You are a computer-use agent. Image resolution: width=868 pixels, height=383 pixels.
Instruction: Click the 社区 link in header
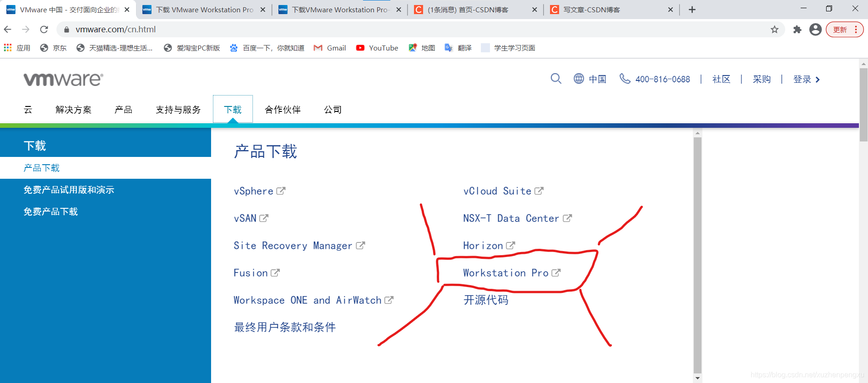[x=721, y=79]
